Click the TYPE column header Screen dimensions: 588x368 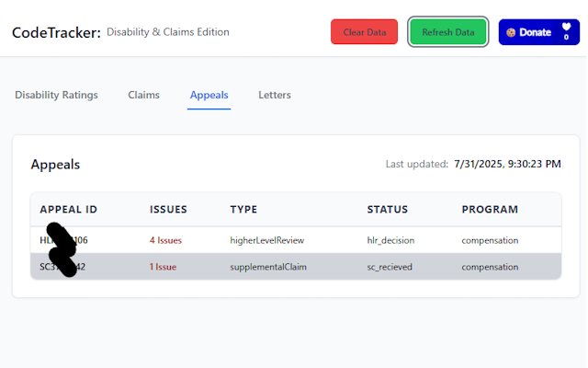(x=243, y=210)
